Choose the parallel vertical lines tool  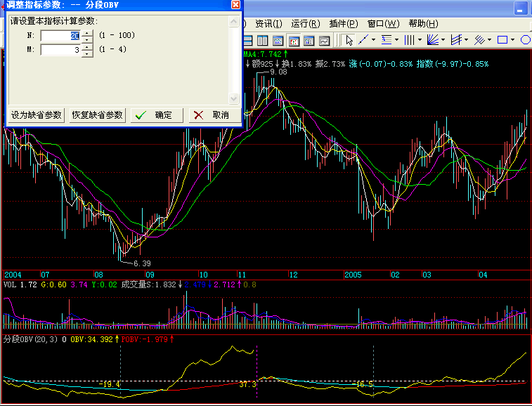(x=410, y=40)
